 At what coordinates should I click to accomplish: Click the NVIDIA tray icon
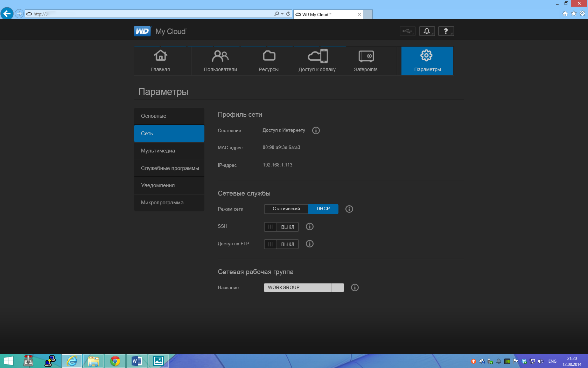507,361
